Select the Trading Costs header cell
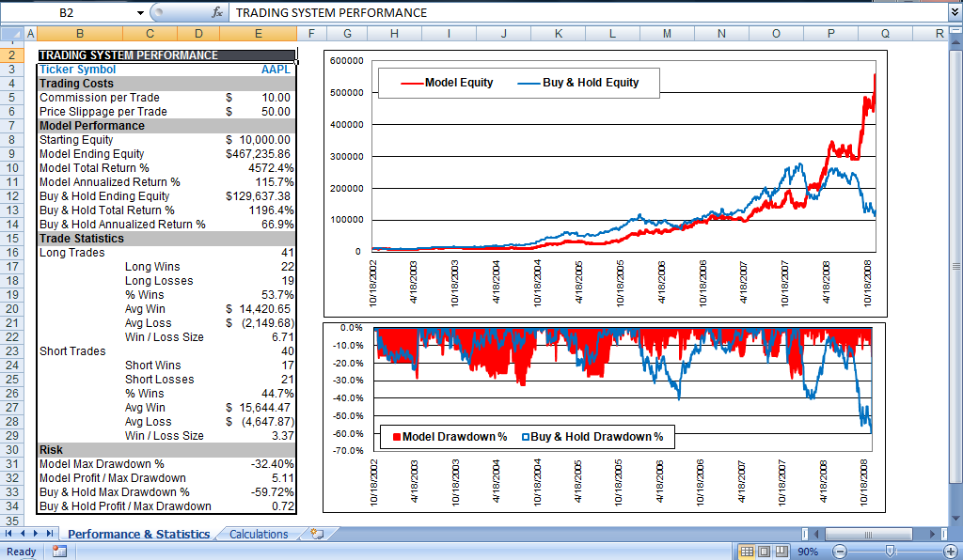The width and height of the screenshot is (963, 560). tap(166, 84)
